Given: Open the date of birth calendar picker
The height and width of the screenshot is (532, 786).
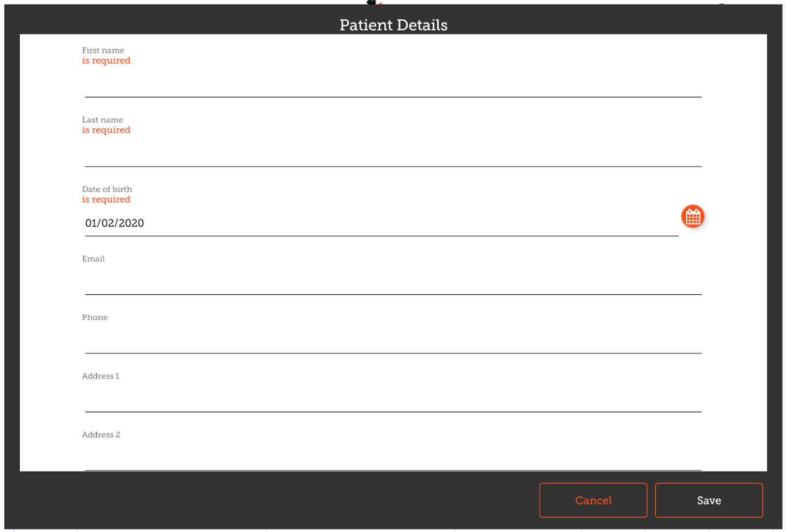Looking at the screenshot, I should 693,217.
